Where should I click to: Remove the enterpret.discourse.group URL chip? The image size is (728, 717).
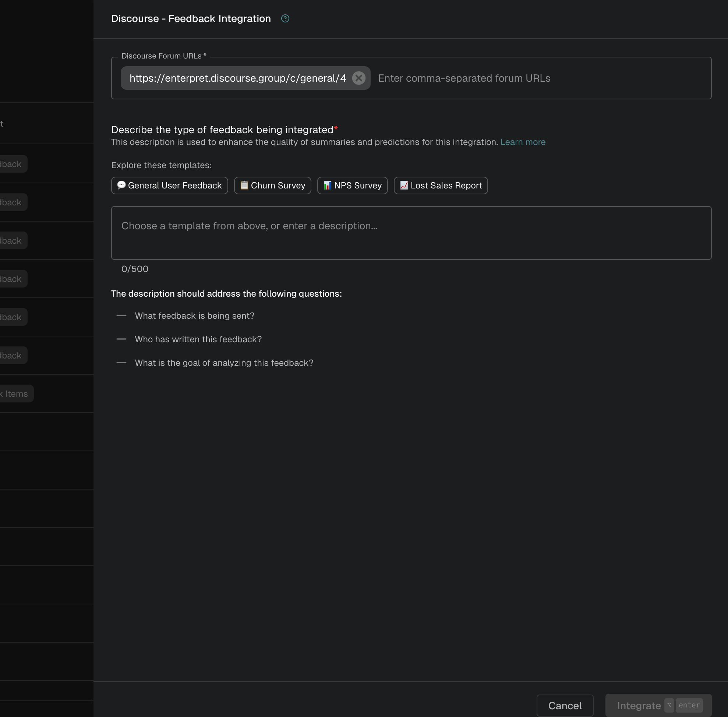click(x=358, y=78)
